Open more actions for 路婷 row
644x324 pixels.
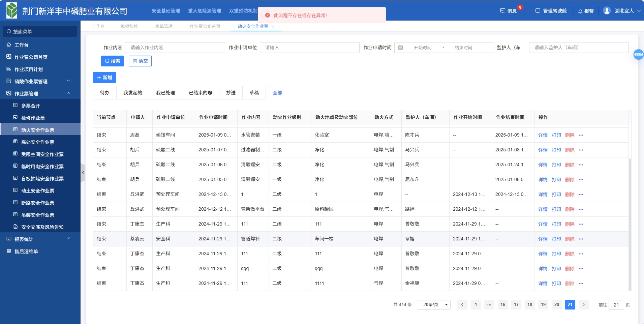pos(581,209)
